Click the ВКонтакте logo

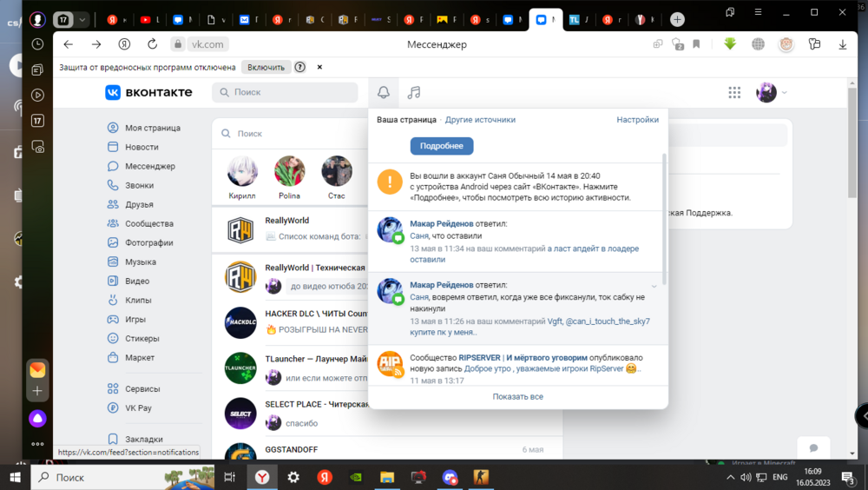coord(148,92)
